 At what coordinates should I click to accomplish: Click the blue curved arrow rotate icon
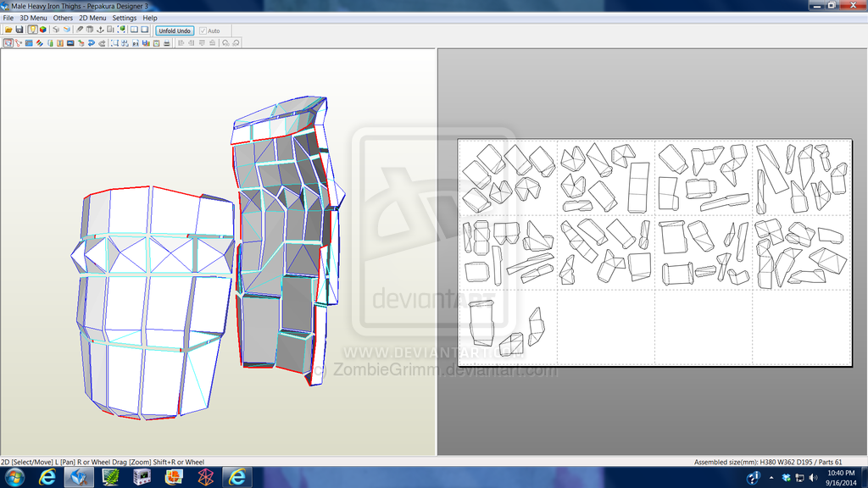tap(92, 42)
